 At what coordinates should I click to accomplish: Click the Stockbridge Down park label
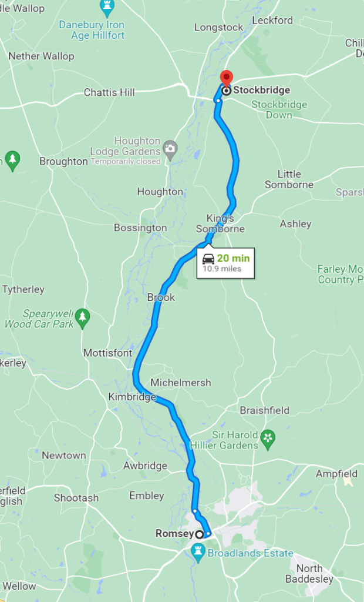(279, 110)
